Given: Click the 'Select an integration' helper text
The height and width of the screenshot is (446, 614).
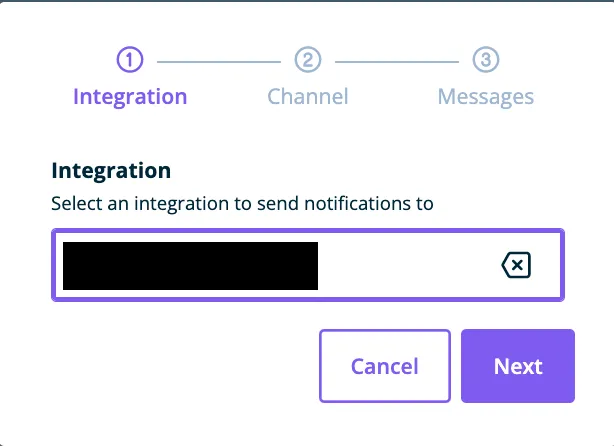Looking at the screenshot, I should [242, 204].
